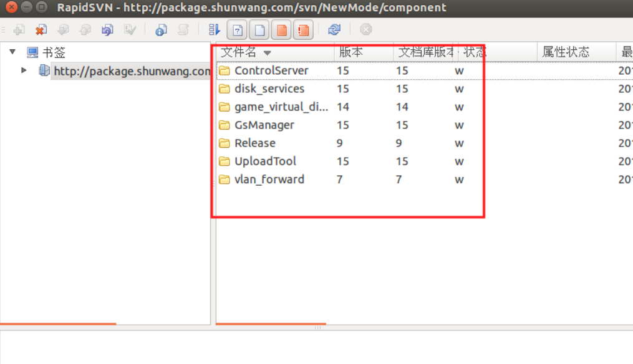Click the Commit toolbar icon
Screen dimensions: 633x364
(84, 29)
